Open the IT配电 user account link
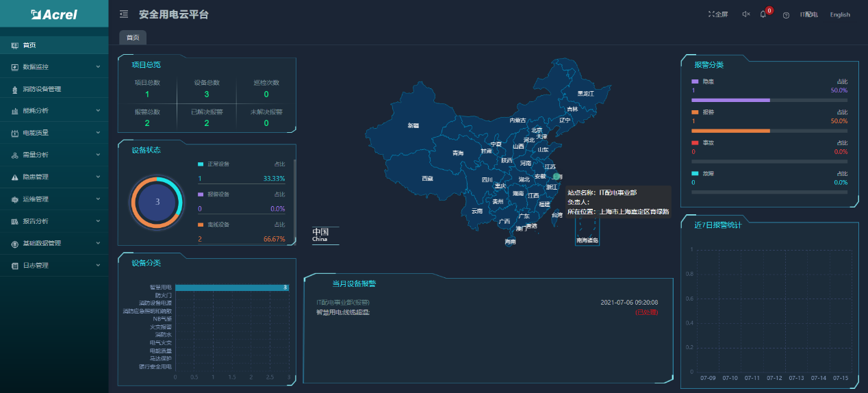The height and width of the screenshot is (393, 868). (808, 14)
